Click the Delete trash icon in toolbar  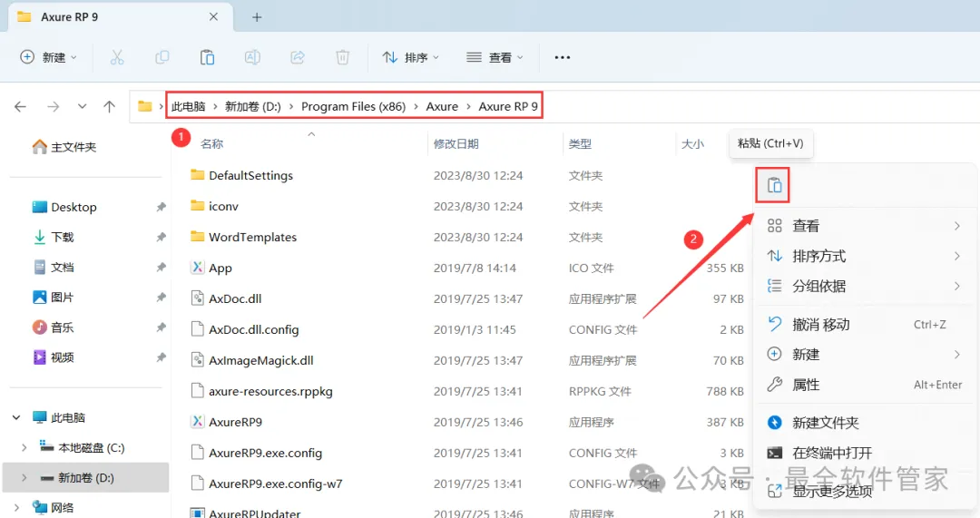(x=342, y=57)
